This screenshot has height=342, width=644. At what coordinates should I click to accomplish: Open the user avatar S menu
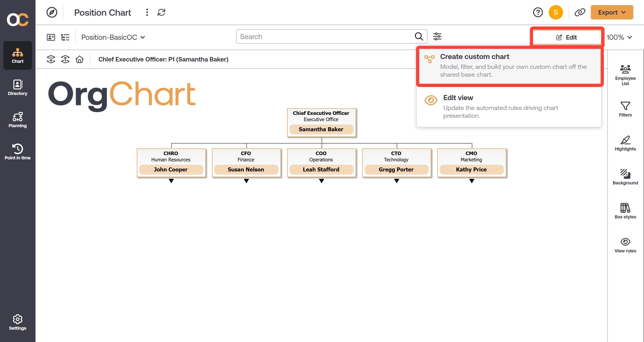(556, 12)
